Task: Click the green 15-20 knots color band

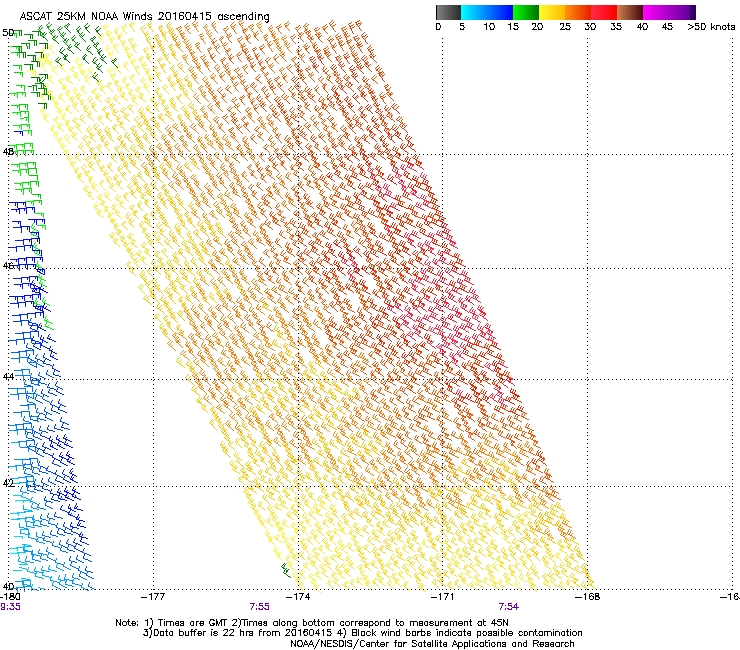Action: pos(526,12)
